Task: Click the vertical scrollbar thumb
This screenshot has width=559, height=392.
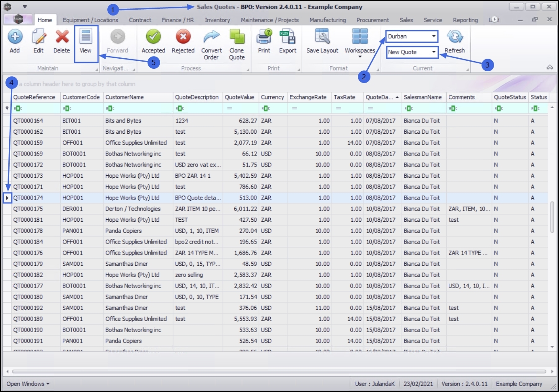Action: pyautogui.click(x=552, y=217)
